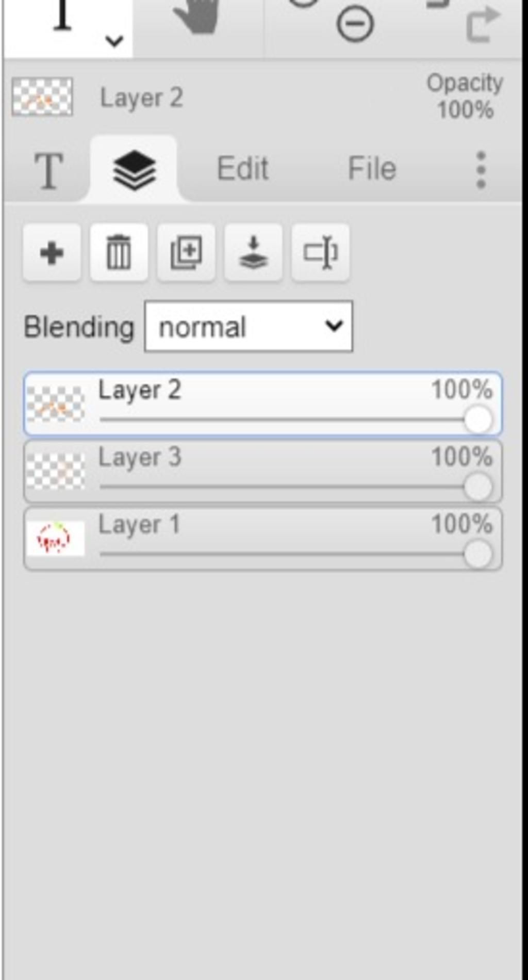Open the text settings T tab
The width and height of the screenshot is (528, 980).
(x=48, y=170)
